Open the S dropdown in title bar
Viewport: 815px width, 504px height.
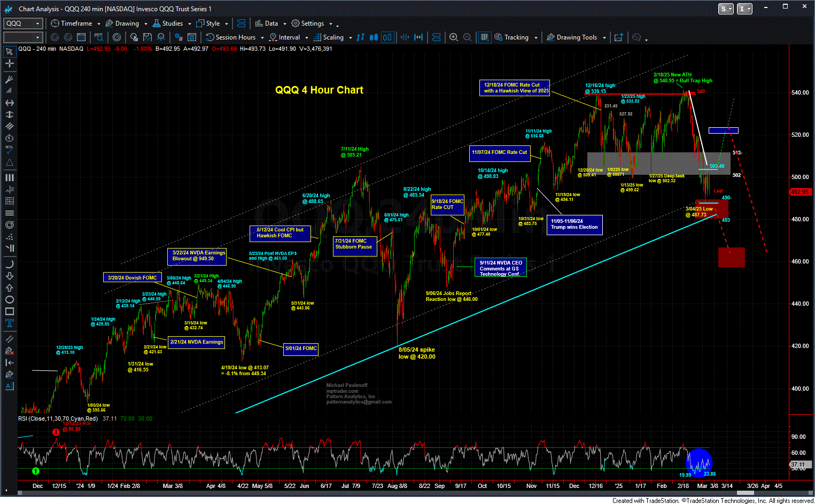[726, 9]
